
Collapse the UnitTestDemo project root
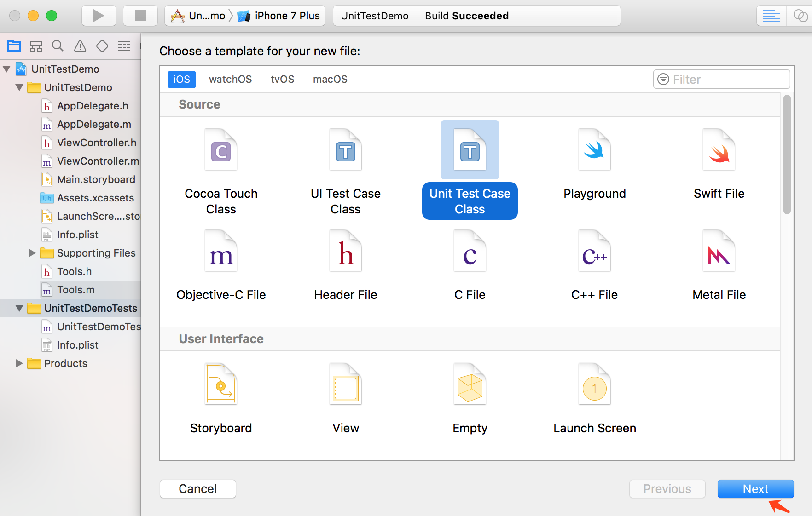coord(6,69)
